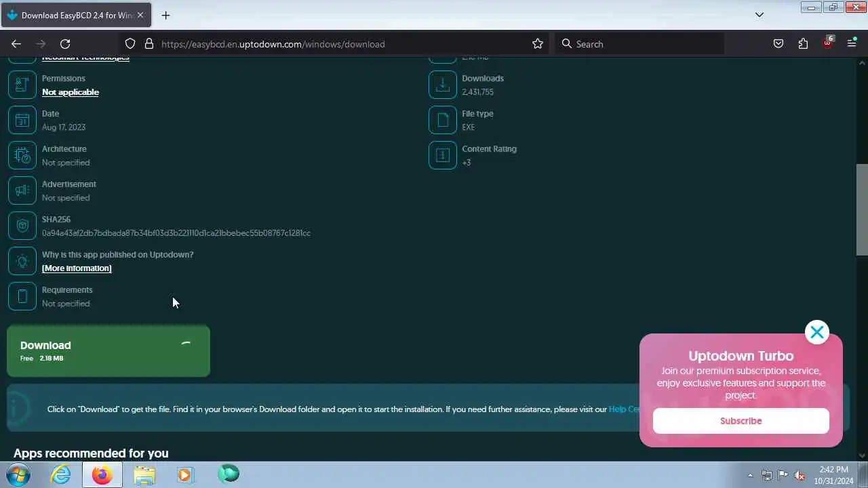The width and height of the screenshot is (868, 488).
Task: Show hidden tray icons arrow
Action: point(750,475)
